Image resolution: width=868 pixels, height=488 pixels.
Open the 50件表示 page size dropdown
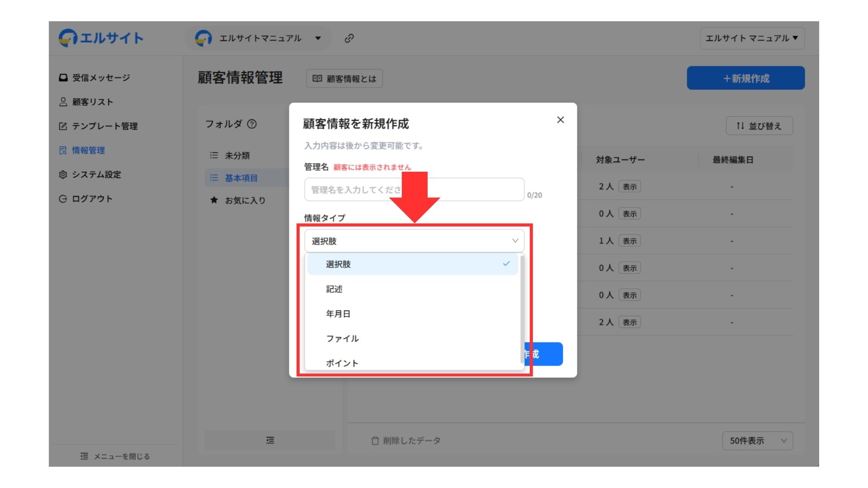point(758,441)
